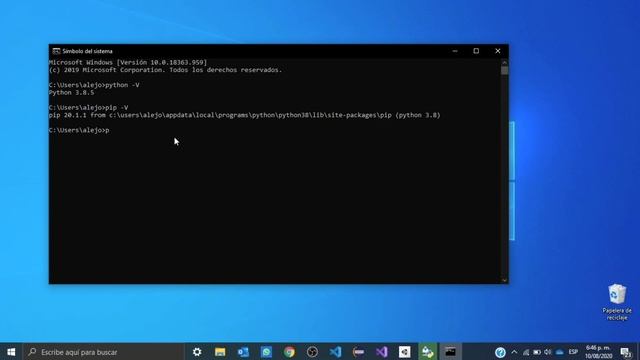Click "Microsoft Windows [Versión" header line
This screenshot has height=360, width=640.
(128, 62)
